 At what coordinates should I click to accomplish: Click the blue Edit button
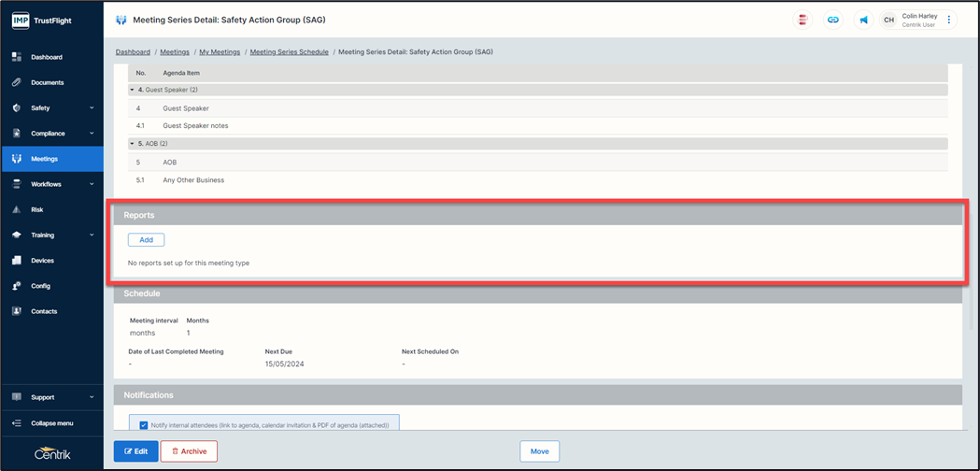[x=135, y=451]
